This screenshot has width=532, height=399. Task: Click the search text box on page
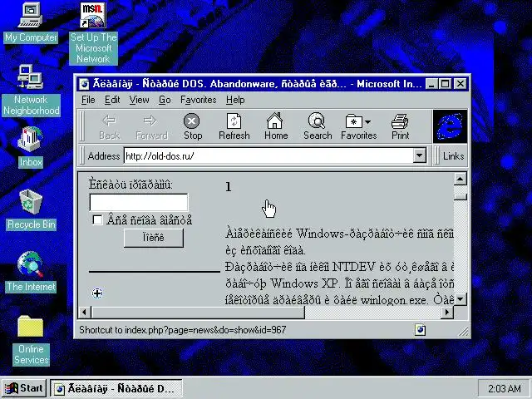(x=139, y=203)
